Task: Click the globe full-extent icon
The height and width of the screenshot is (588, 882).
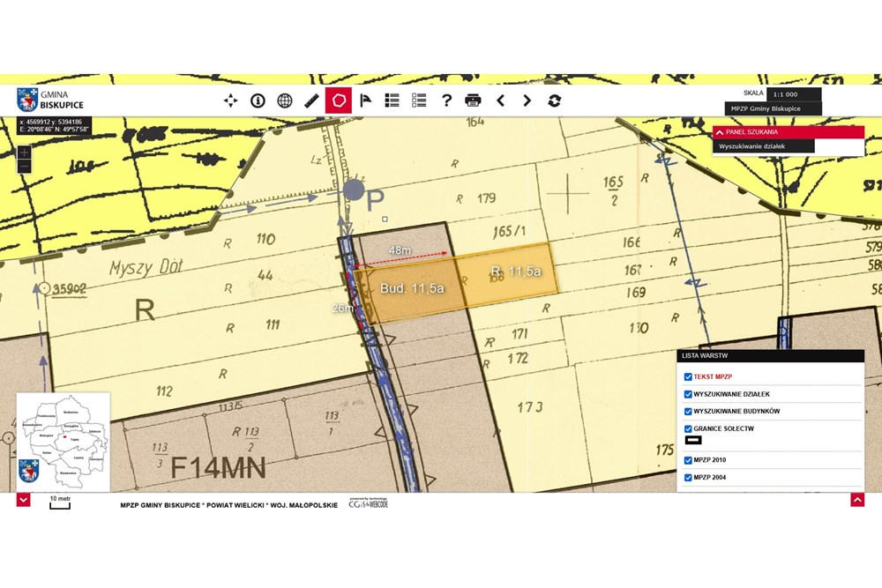Action: coord(284,100)
